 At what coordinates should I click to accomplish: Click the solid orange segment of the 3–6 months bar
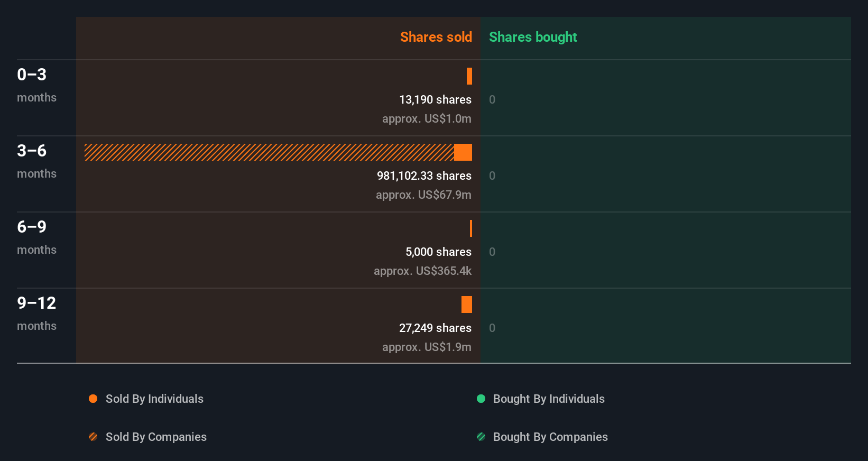pyautogui.click(x=463, y=152)
